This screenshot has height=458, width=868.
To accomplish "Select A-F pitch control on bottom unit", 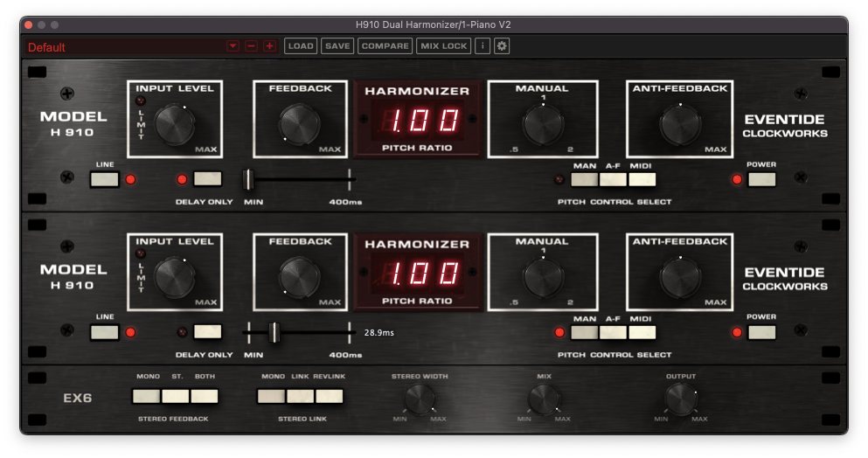I will coord(613,332).
